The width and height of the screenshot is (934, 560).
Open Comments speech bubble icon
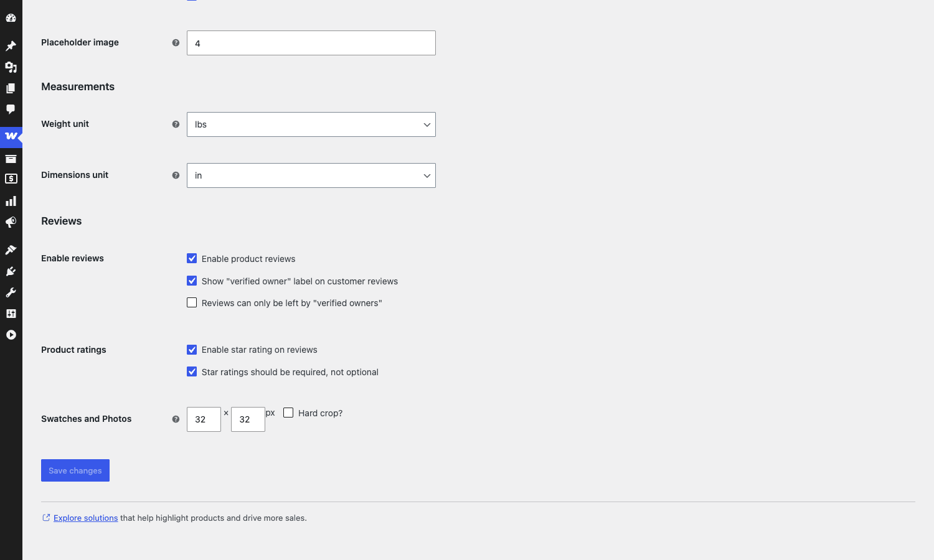pyautogui.click(x=11, y=110)
